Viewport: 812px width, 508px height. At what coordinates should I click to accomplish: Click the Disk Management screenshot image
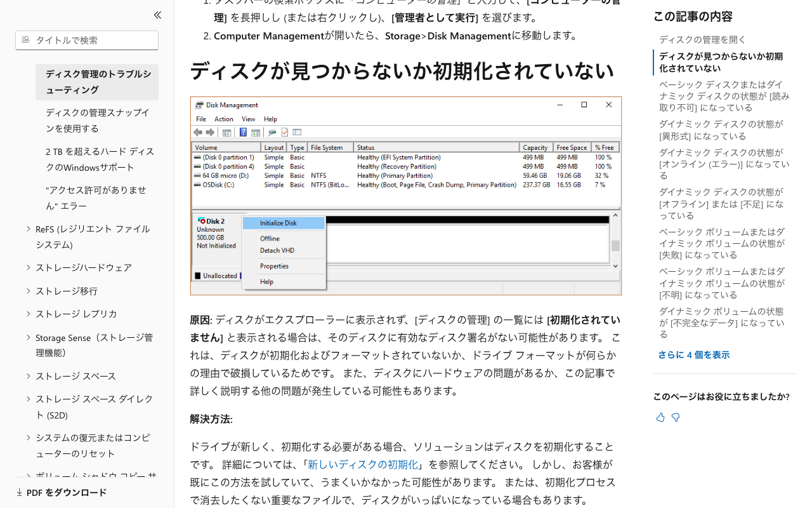406,196
